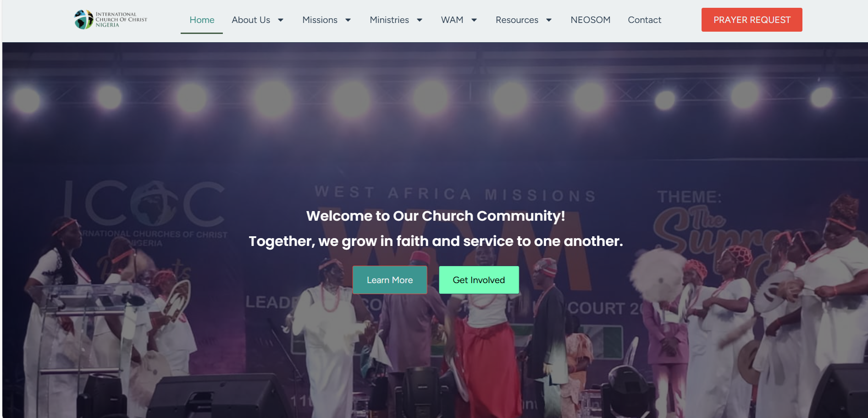The width and height of the screenshot is (868, 418).
Task: Open the Resources menu item
Action: pos(517,20)
